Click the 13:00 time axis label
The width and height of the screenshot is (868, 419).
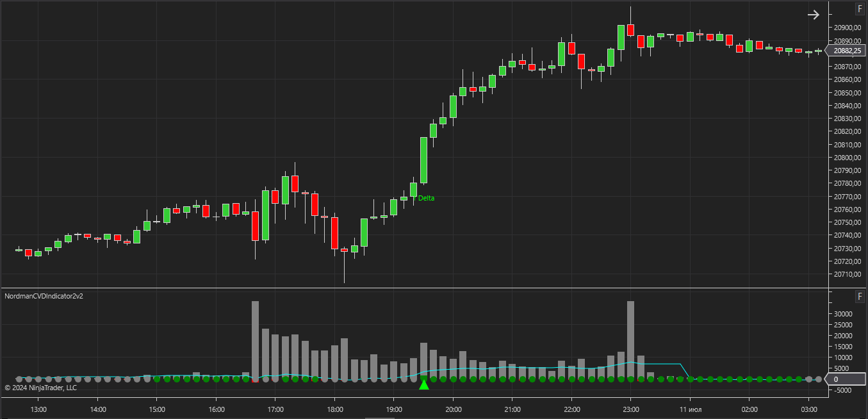38,409
